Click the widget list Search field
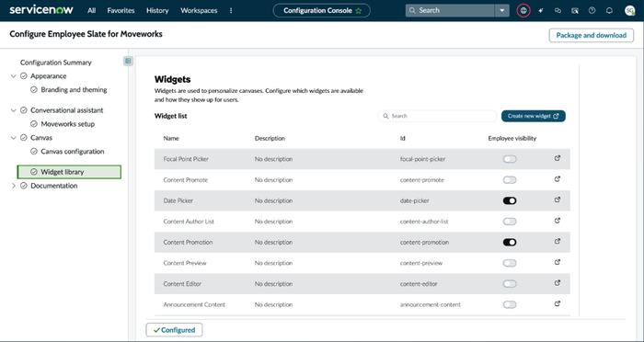Image resolution: width=644 pixels, height=342 pixels. point(437,116)
